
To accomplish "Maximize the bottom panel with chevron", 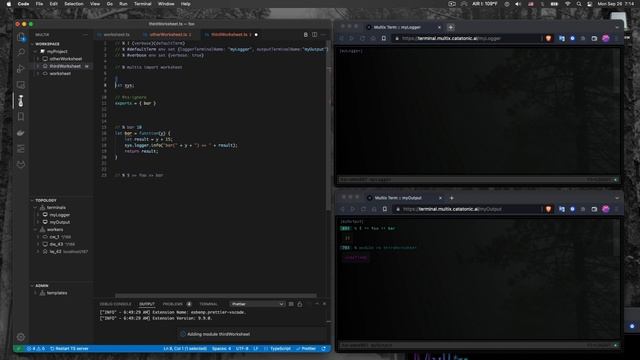I will pyautogui.click(x=317, y=304).
